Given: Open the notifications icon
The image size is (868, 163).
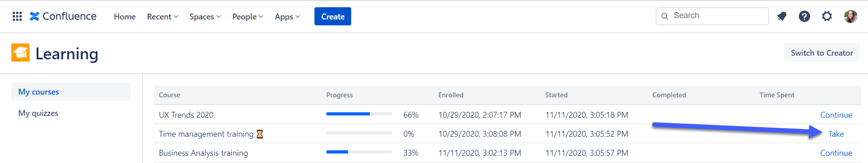Looking at the screenshot, I should pos(782,16).
